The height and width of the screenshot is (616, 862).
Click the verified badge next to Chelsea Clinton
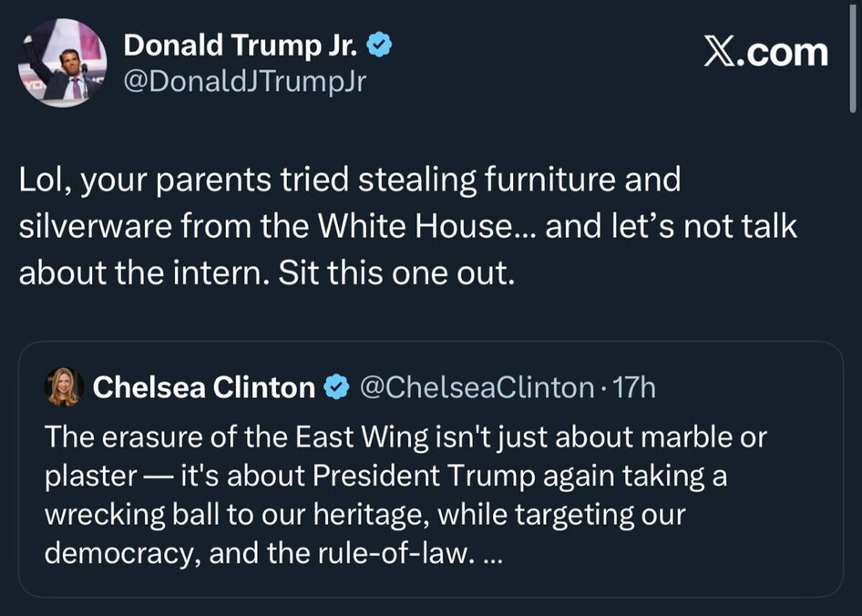pyautogui.click(x=336, y=388)
